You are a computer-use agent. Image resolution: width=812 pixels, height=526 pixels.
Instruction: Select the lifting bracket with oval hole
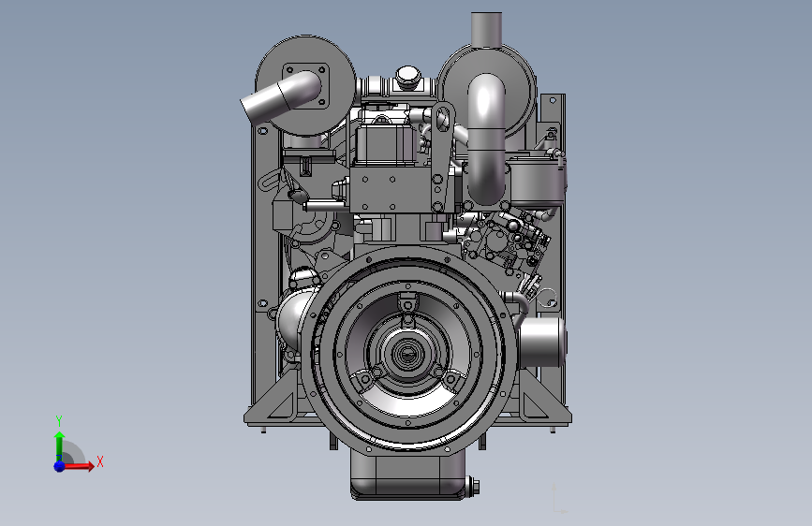point(441,155)
